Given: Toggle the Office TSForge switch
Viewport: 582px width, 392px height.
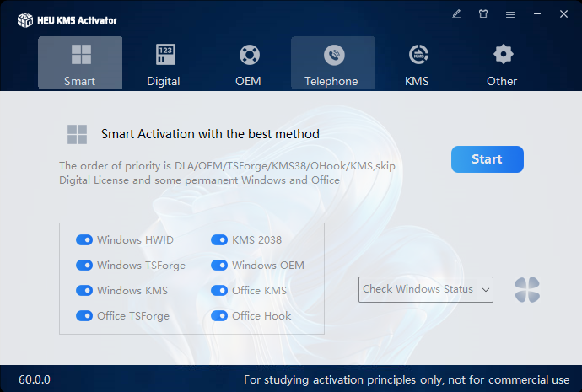Looking at the screenshot, I should point(84,315).
